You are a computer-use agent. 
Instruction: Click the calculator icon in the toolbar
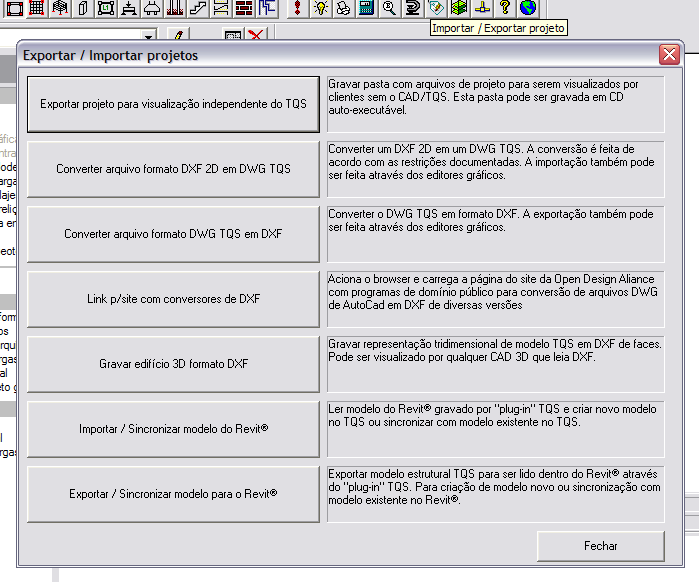[x=366, y=8]
